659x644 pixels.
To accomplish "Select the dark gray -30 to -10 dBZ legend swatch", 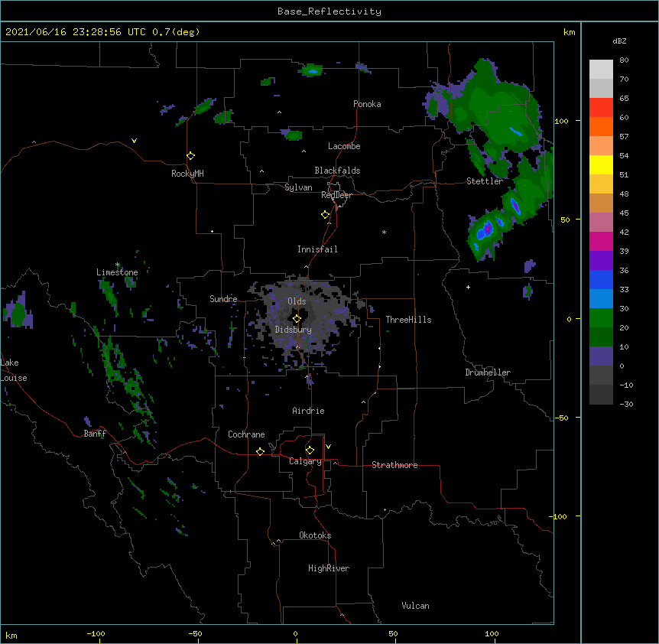I will [601, 395].
